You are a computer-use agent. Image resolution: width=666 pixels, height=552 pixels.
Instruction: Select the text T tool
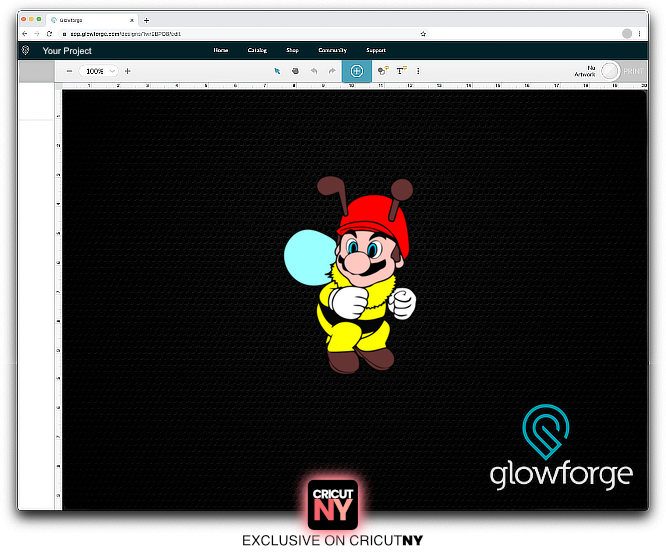tap(401, 71)
